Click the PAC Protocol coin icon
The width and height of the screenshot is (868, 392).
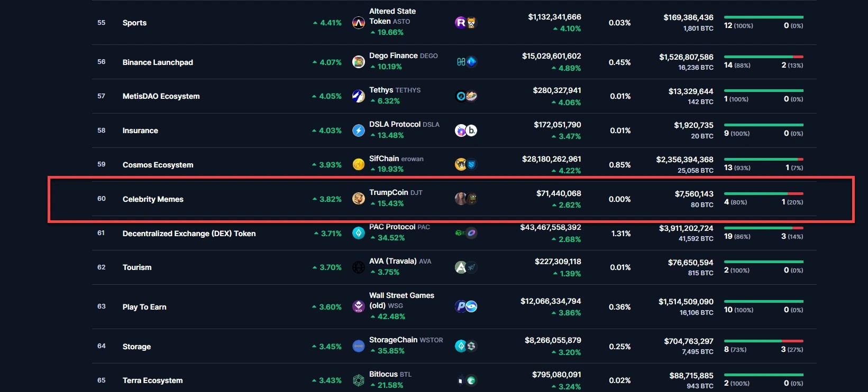click(359, 233)
